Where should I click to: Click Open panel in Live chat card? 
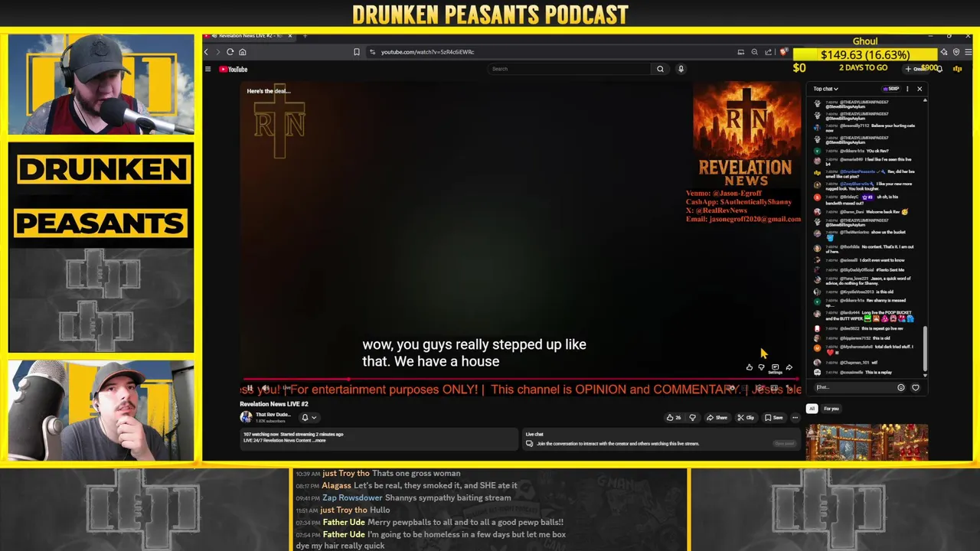784,444
